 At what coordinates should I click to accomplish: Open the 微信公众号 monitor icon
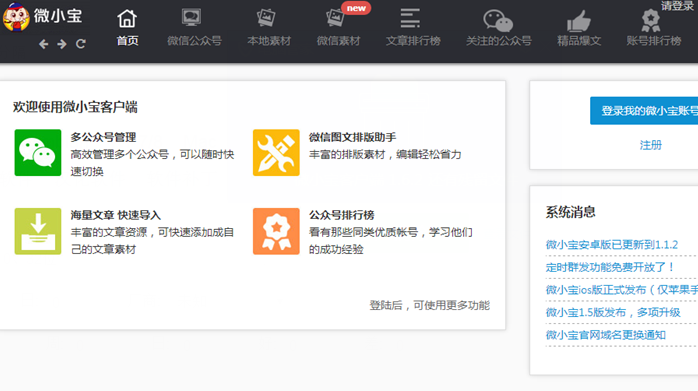click(x=191, y=18)
